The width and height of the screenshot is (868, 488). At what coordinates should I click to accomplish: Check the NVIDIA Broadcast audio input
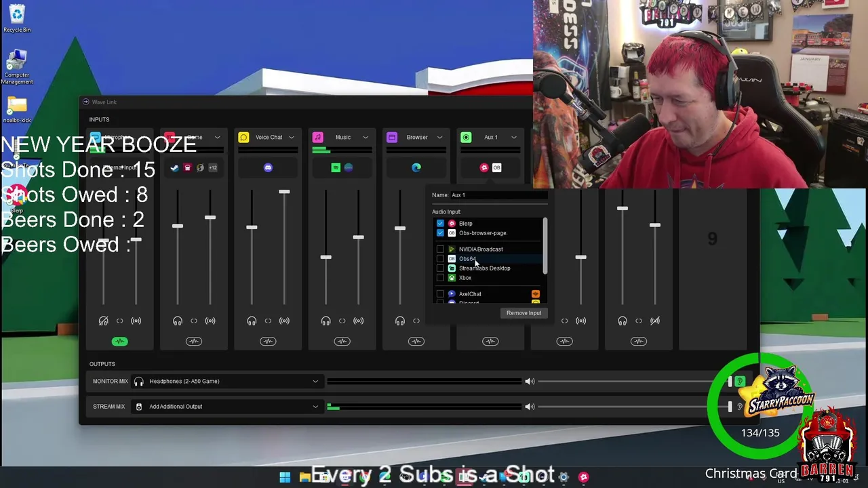(440, 249)
